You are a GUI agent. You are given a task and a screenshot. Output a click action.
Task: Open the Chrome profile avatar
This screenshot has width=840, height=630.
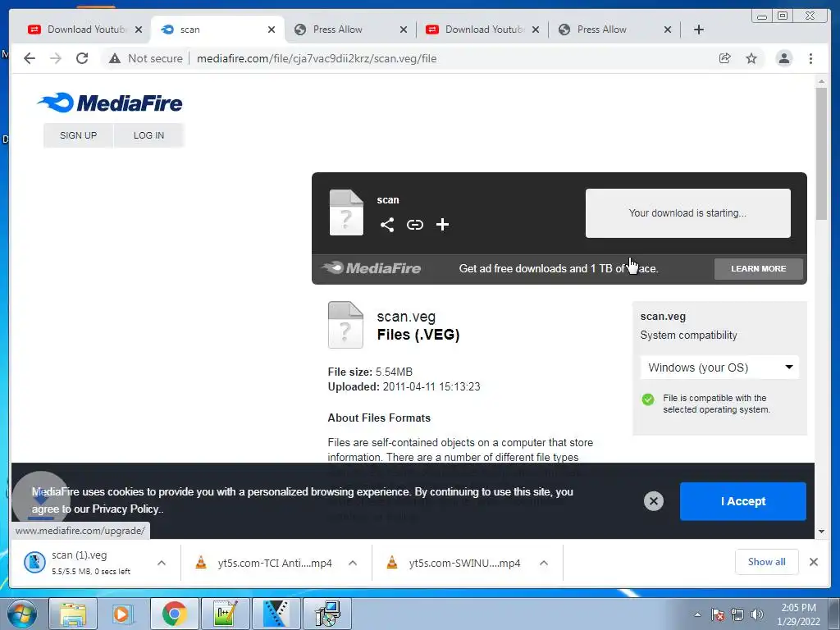pyautogui.click(x=783, y=58)
